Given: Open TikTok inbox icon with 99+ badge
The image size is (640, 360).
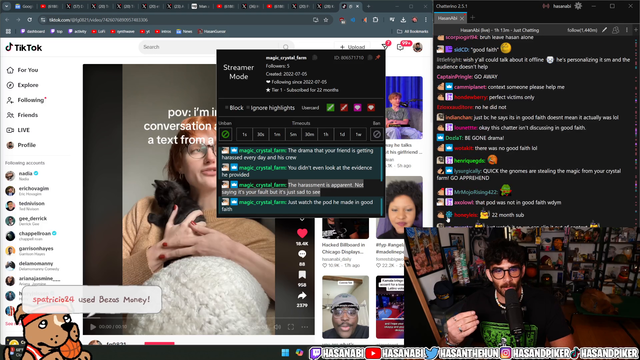Looking at the screenshot, I should tap(400, 47).
